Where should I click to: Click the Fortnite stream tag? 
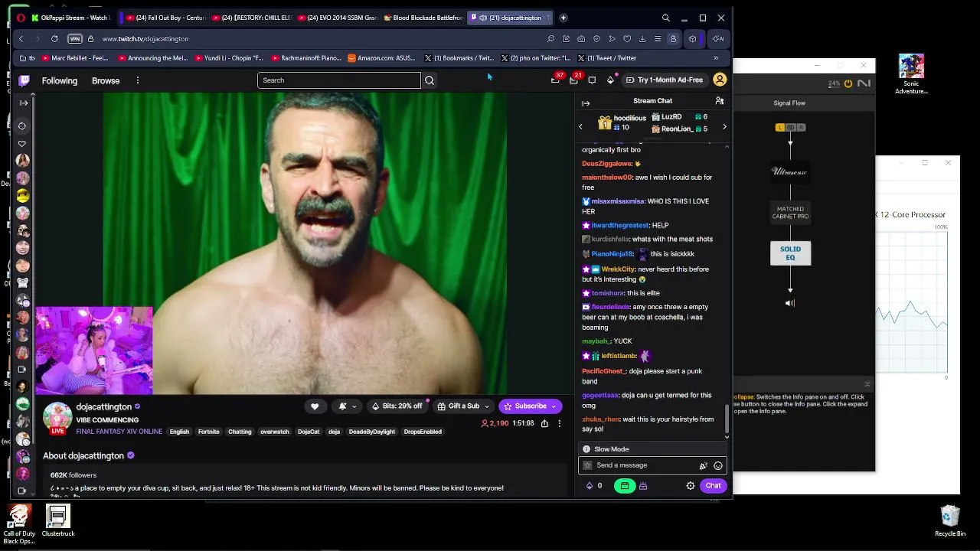pyautogui.click(x=209, y=432)
